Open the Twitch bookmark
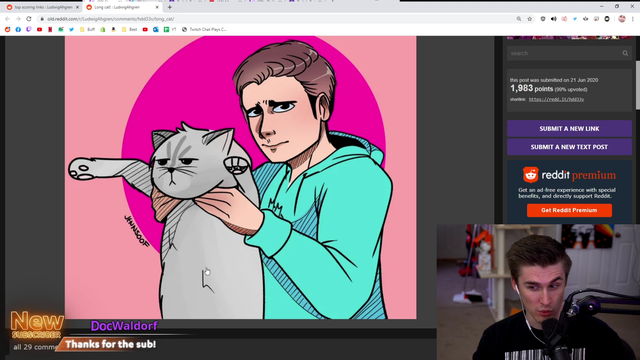 tap(29, 29)
